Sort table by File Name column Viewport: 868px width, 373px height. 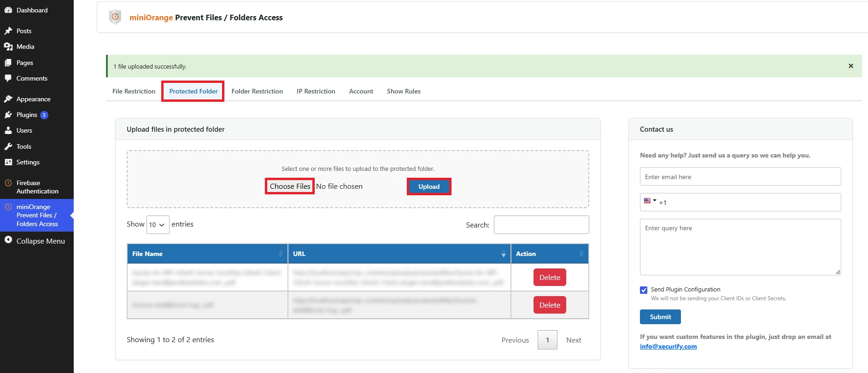207,254
